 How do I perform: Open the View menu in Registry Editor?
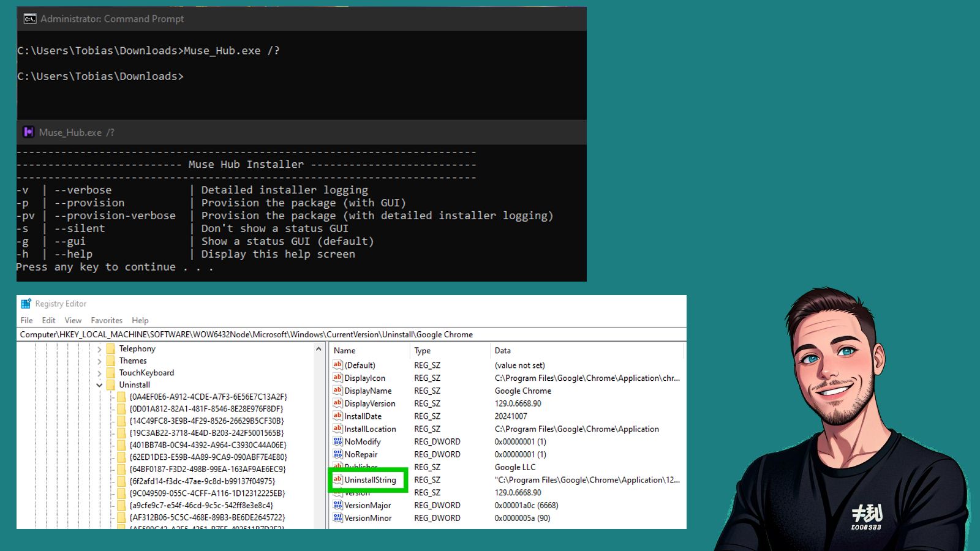pos(73,320)
